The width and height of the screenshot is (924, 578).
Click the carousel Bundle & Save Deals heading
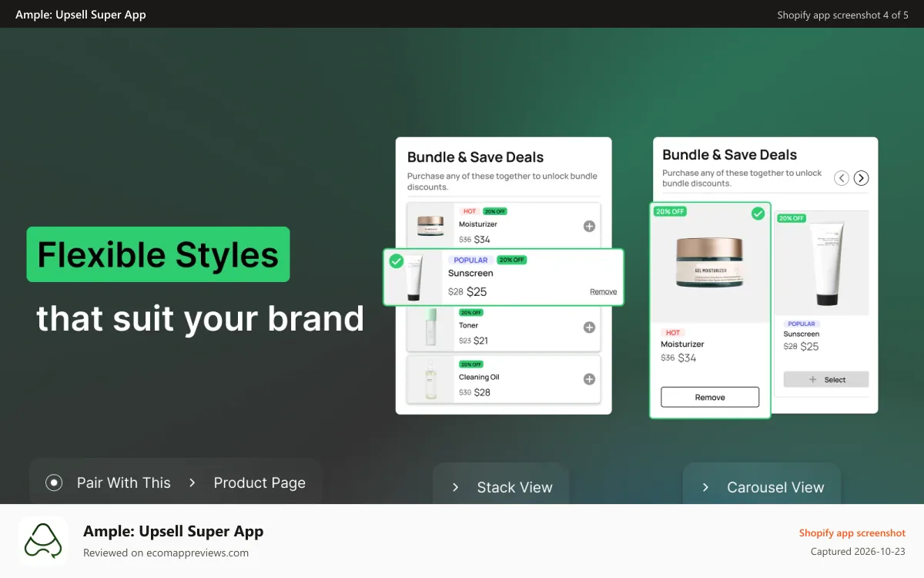coord(729,155)
